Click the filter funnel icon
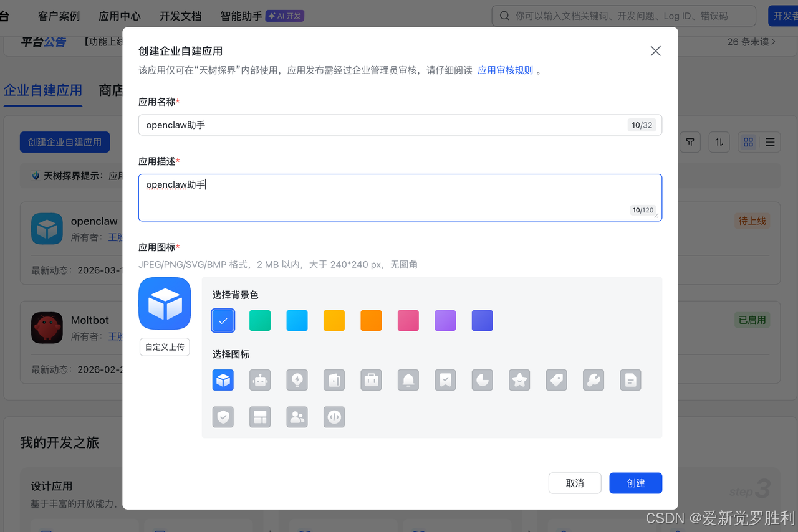798x532 pixels. pyautogui.click(x=690, y=142)
